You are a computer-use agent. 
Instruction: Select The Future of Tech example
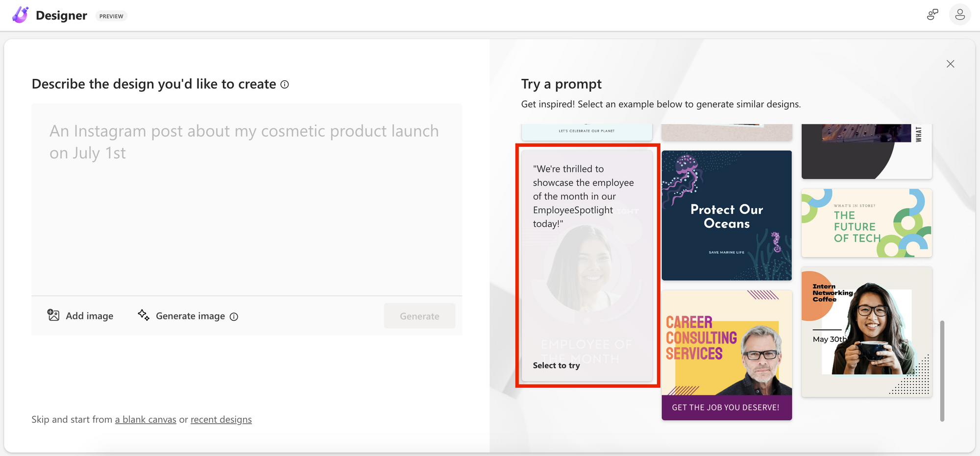pos(866,223)
